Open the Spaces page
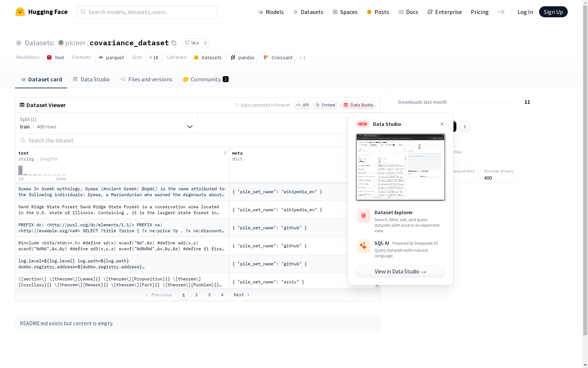Screen dimensions: 588x368 [345, 12]
